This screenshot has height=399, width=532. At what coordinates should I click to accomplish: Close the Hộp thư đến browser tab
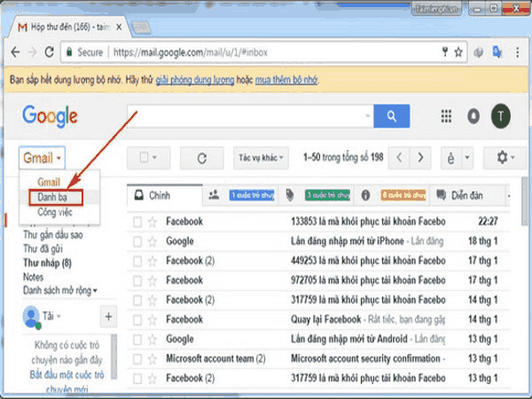[x=119, y=27]
